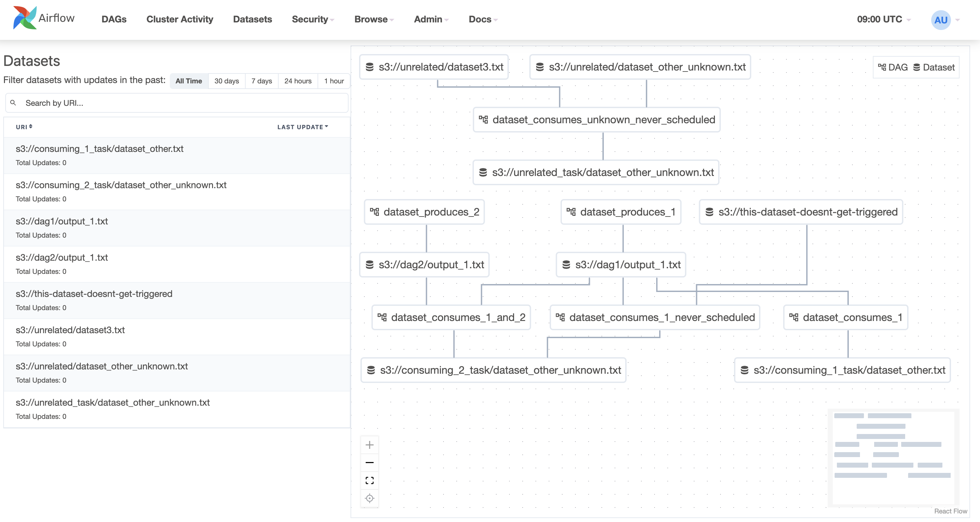Switch the filter to 7 days
Viewport: 980px width, 522px height.
tap(261, 81)
